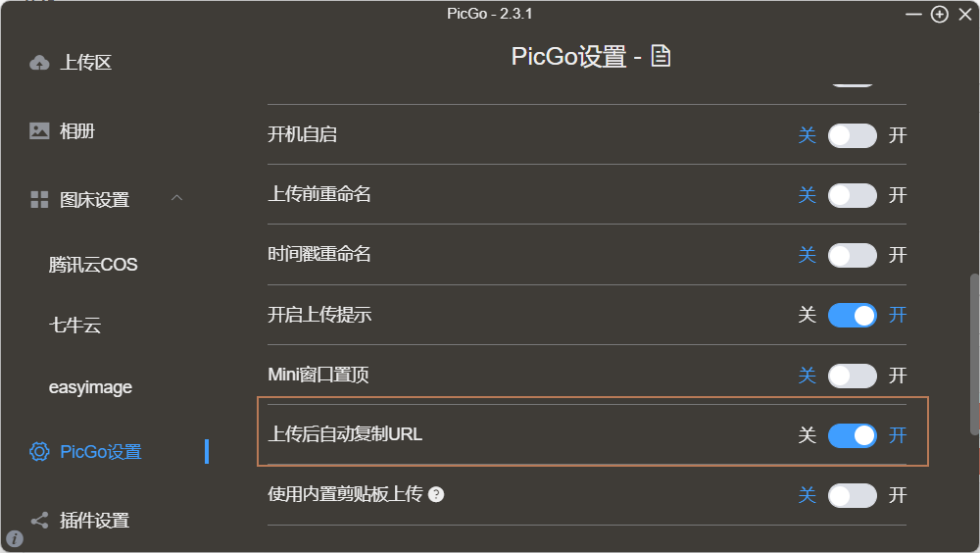Click the share icon for 插件设置
This screenshot has height=553, width=980.
39,521
